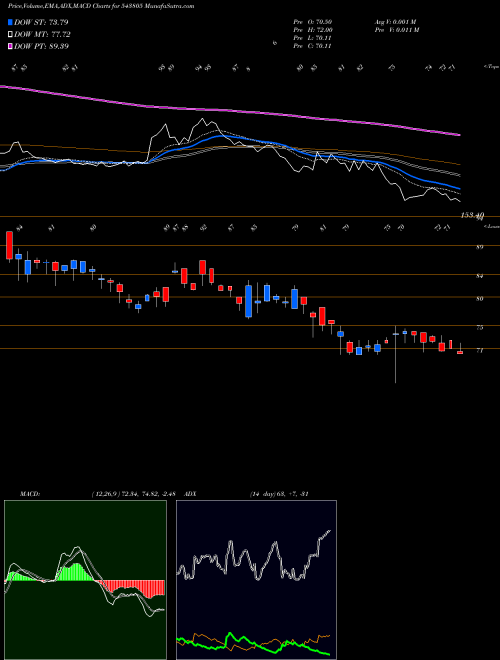Click the ADX (14 day) parameter values
This screenshot has width=500, height=660.
coord(279,494)
